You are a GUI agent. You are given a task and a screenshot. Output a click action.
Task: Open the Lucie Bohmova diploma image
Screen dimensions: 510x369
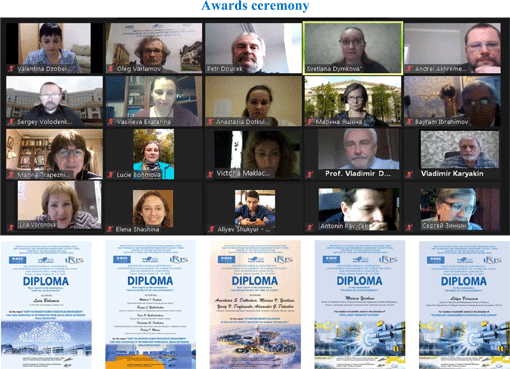click(46, 305)
